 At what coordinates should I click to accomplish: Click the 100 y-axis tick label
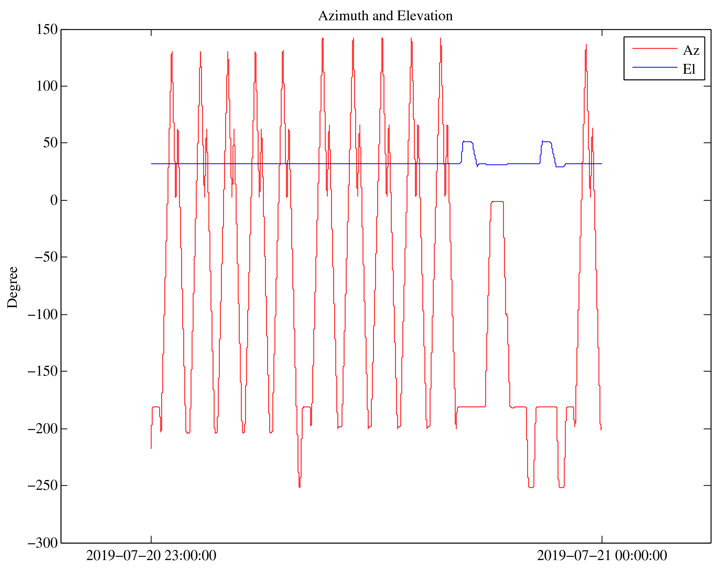pyautogui.click(x=47, y=86)
